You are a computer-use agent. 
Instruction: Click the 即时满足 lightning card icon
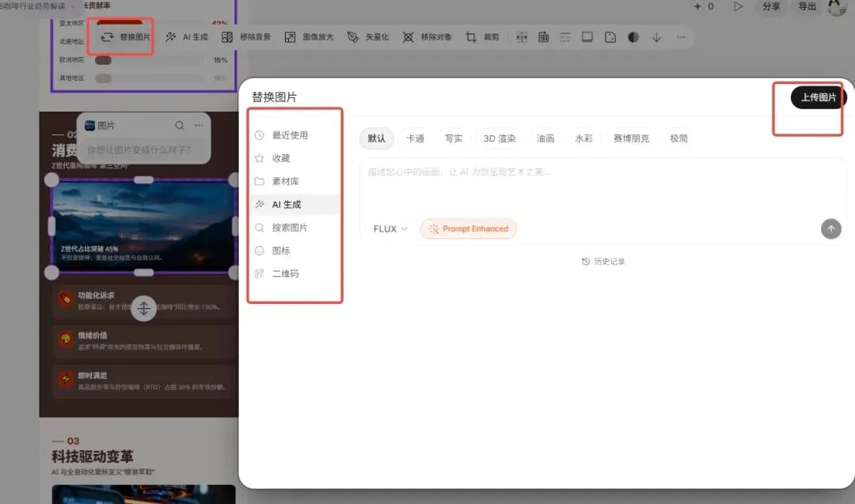pyautogui.click(x=66, y=379)
